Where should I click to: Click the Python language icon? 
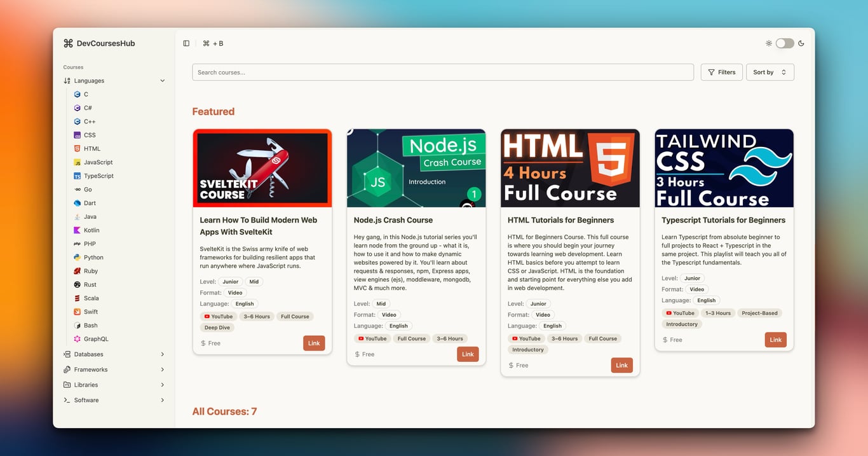pos(77,258)
